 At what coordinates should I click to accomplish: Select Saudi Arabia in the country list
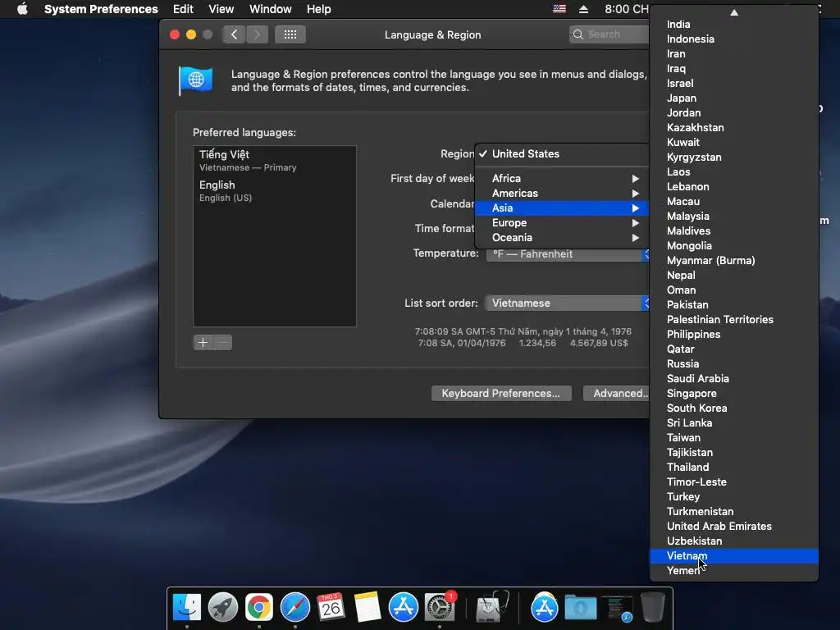click(x=734, y=379)
